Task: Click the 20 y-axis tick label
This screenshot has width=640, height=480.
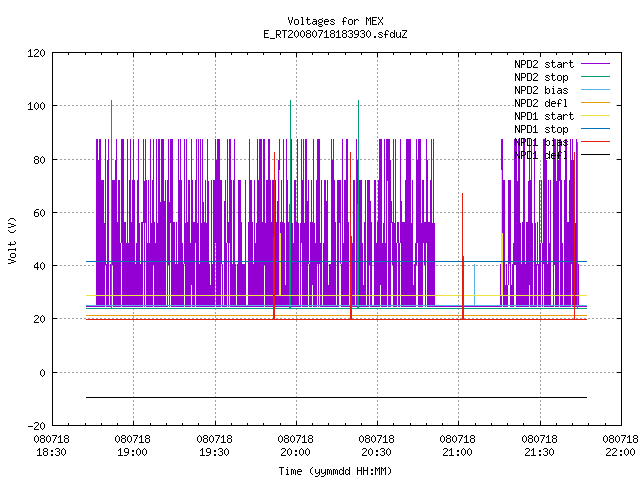Action: click(39, 319)
